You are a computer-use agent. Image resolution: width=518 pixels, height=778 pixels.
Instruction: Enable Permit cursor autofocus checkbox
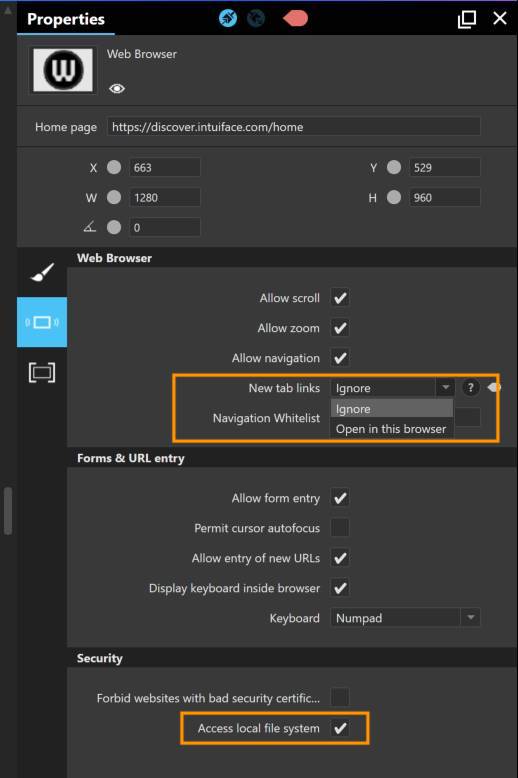tap(340, 528)
